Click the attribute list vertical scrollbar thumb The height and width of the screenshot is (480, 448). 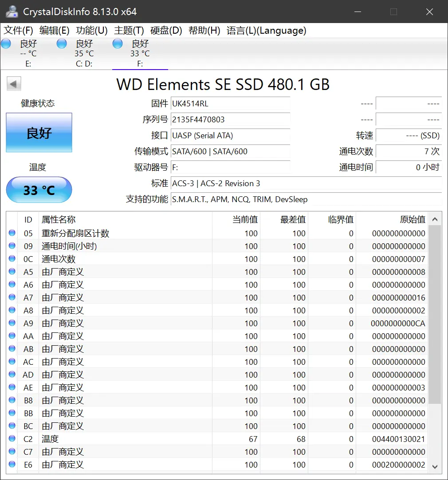point(435,315)
